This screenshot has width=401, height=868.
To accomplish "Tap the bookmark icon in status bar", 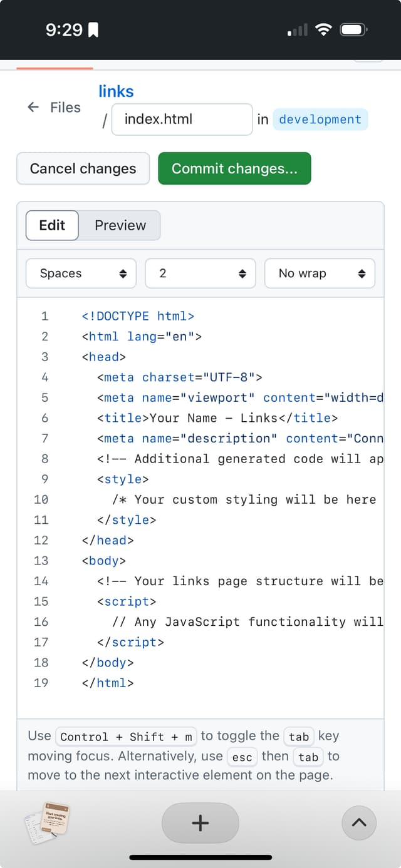I will pos(93,29).
